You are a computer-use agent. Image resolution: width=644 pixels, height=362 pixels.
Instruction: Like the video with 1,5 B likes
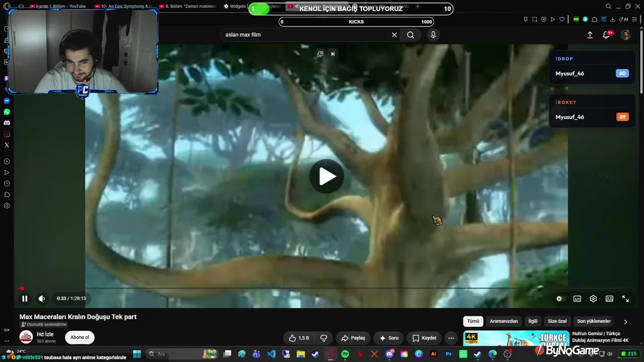click(x=299, y=338)
